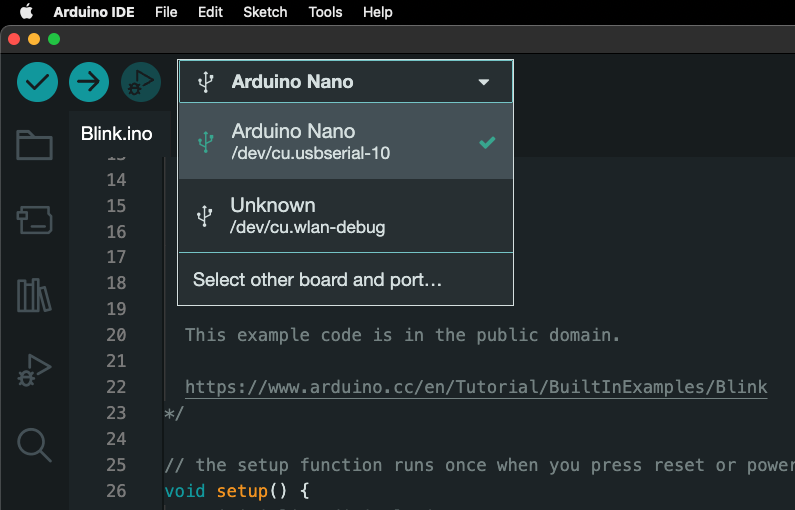Start Debugging from the toolbar icon
The width and height of the screenshot is (795, 510).
point(141,82)
